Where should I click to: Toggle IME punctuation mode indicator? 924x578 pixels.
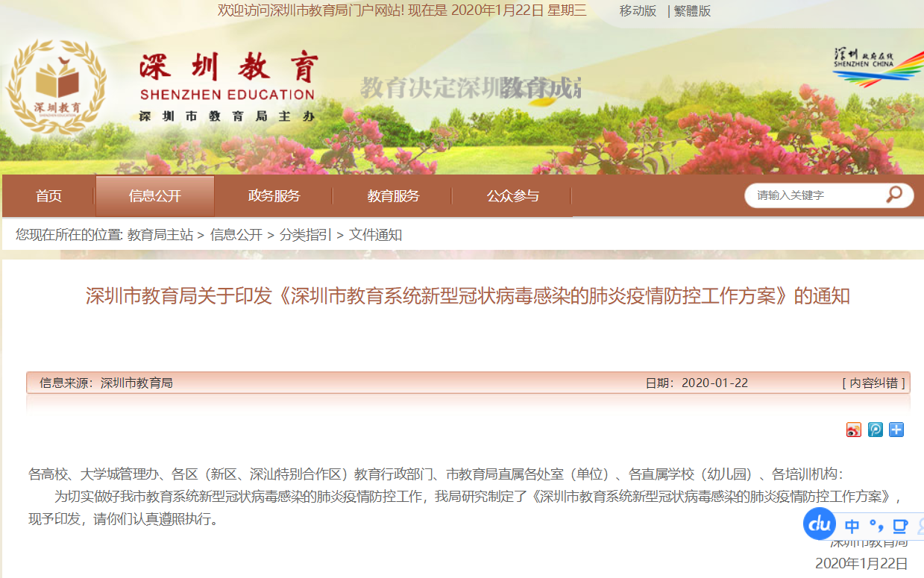click(x=876, y=526)
